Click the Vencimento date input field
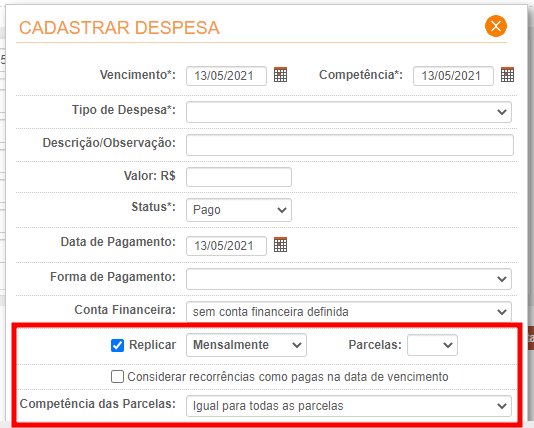 [226, 76]
